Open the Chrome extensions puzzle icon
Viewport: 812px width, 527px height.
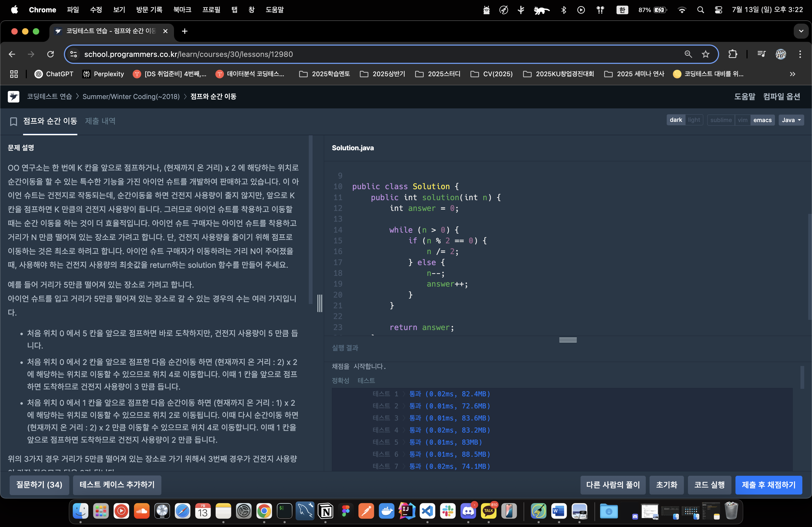click(733, 54)
